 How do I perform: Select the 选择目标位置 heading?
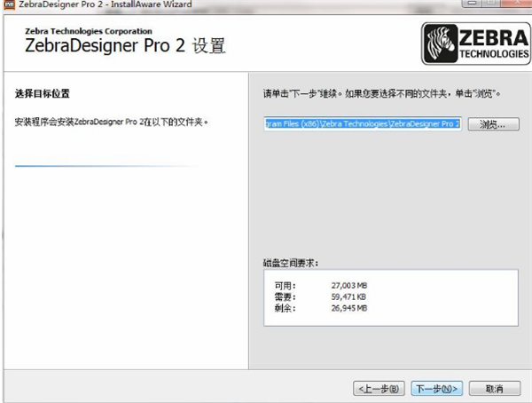(x=43, y=93)
